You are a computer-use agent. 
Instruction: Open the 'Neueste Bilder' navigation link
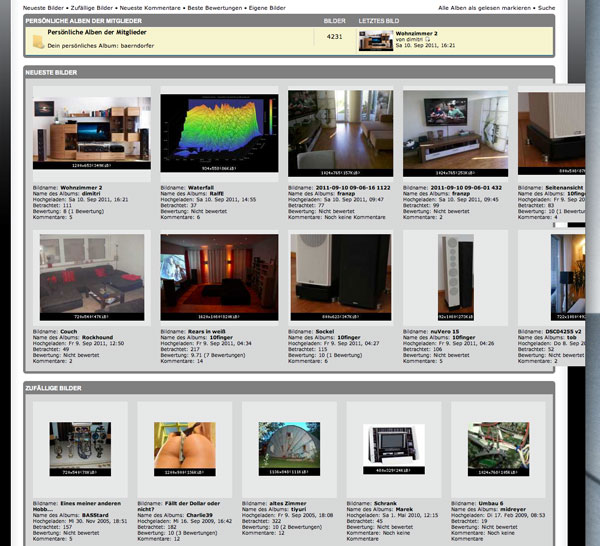coord(46,7)
